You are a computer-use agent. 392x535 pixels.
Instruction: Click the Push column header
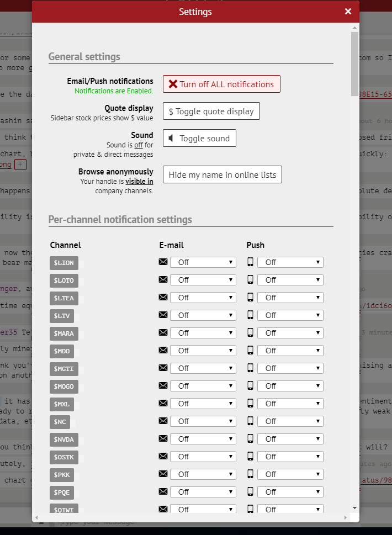[x=256, y=245]
